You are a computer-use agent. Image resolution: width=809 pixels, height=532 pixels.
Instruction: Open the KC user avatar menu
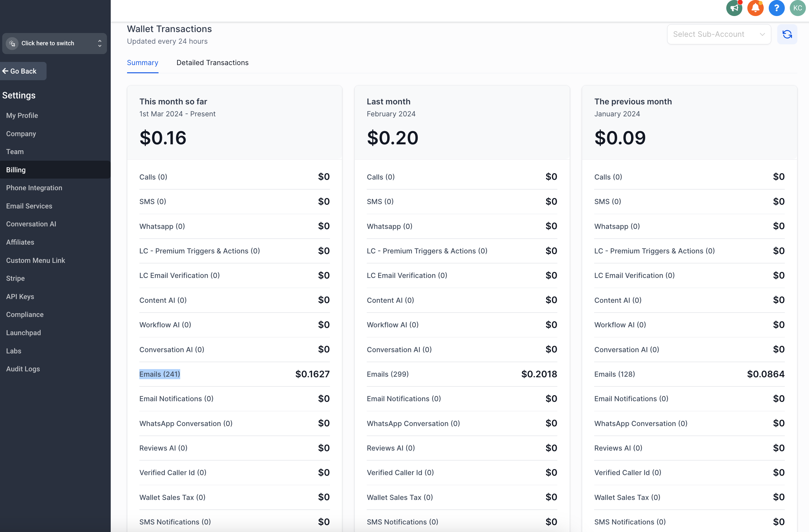point(797,8)
